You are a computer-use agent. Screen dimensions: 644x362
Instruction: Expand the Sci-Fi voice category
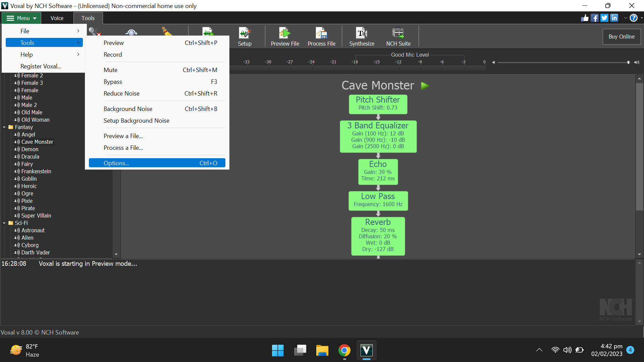(x=4, y=223)
